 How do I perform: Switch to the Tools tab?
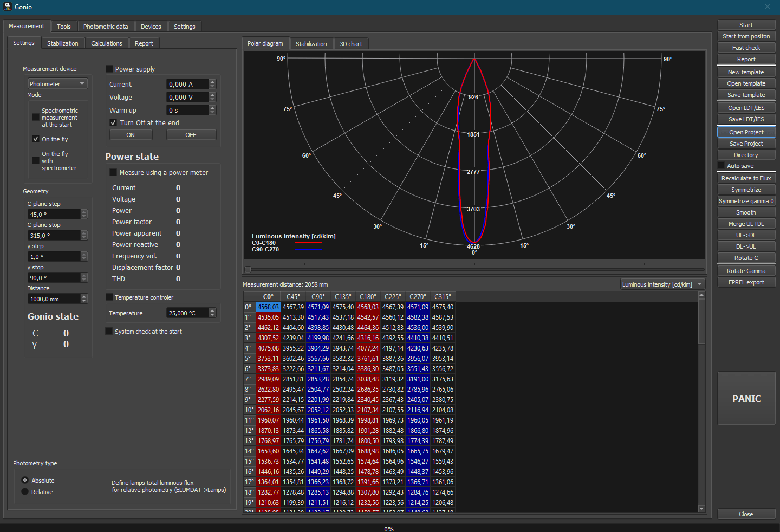click(x=64, y=27)
